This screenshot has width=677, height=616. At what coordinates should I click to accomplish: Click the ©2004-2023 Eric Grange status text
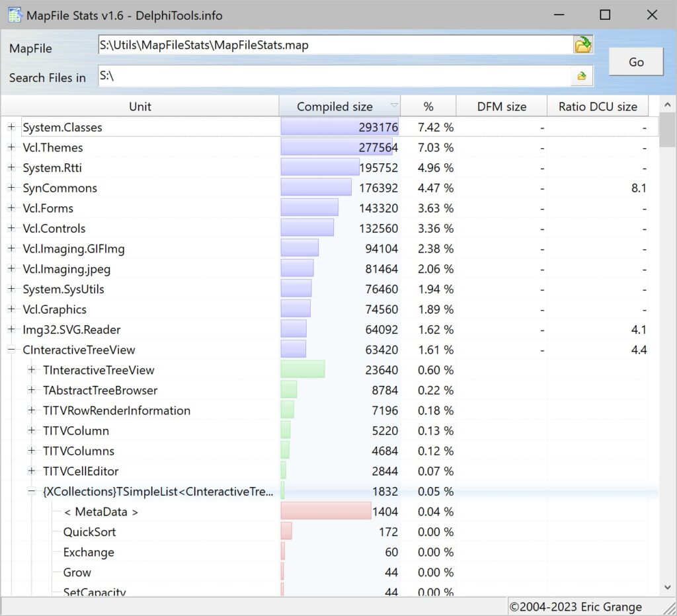(x=575, y=607)
